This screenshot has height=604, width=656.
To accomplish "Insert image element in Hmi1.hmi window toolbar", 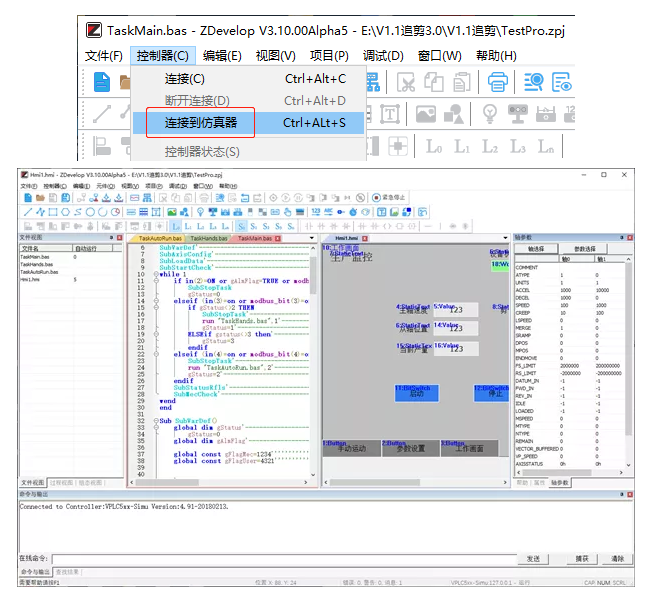I will click(172, 212).
